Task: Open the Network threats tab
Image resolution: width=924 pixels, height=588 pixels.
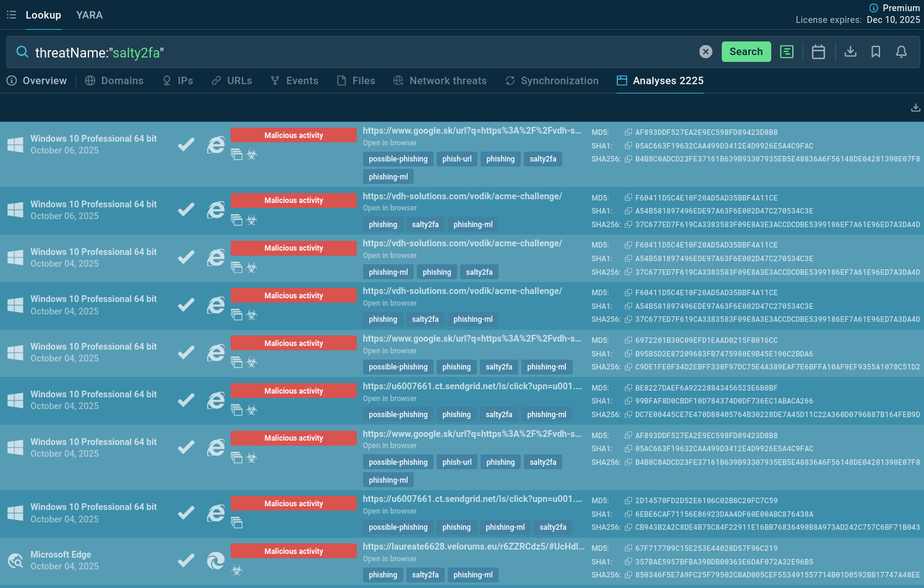Action: 440,81
